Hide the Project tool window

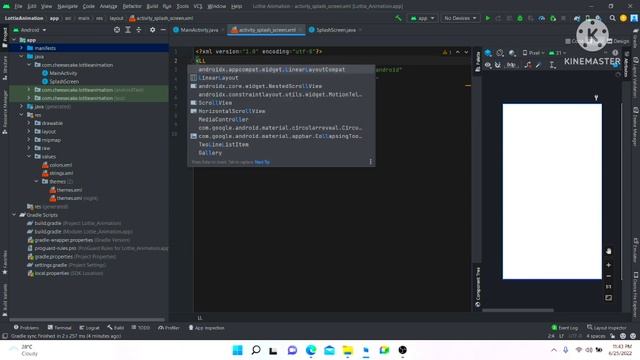coord(163,30)
